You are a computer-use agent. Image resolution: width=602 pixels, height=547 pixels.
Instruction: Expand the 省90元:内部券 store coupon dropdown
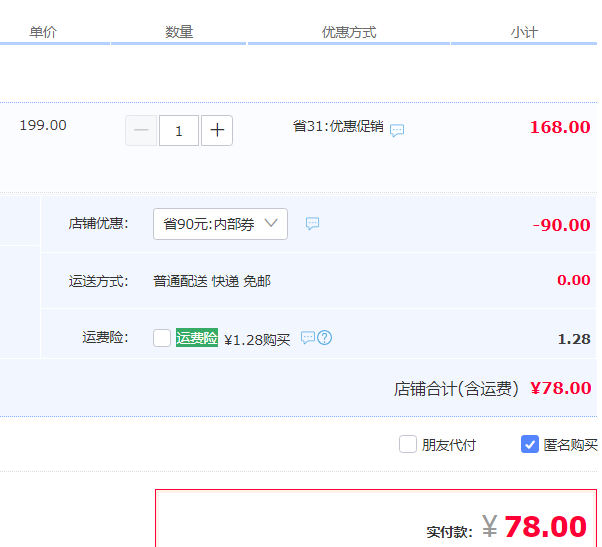click(x=220, y=224)
